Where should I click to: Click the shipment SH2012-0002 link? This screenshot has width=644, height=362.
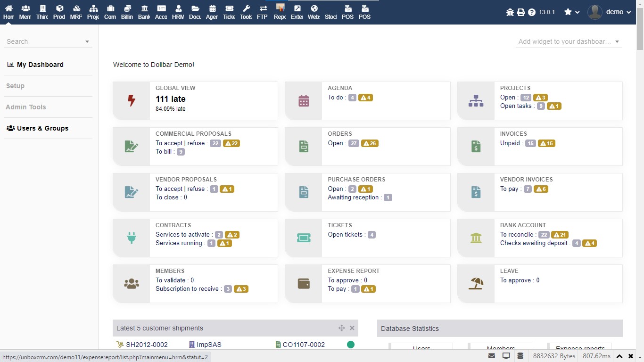148,345
